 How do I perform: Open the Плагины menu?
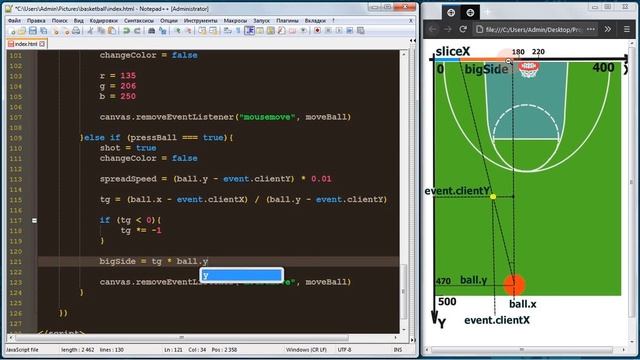tap(287, 20)
